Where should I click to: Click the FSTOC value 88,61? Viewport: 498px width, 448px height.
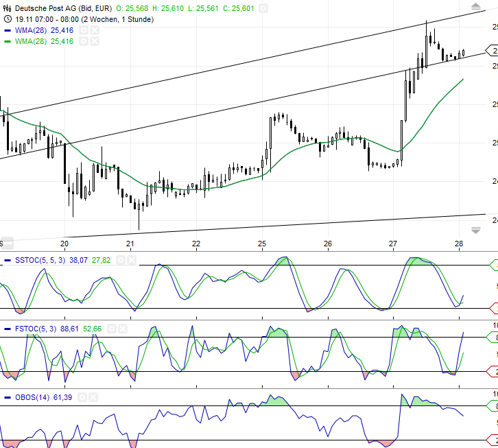pyautogui.click(x=69, y=329)
